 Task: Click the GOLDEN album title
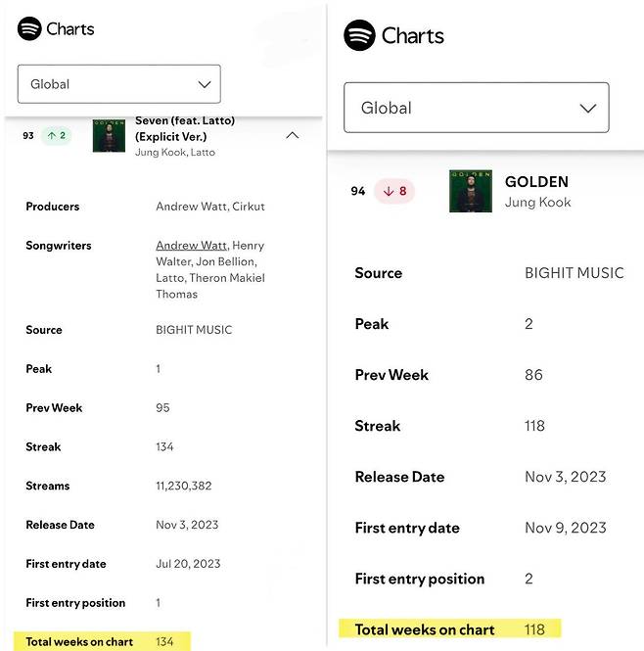(x=536, y=181)
